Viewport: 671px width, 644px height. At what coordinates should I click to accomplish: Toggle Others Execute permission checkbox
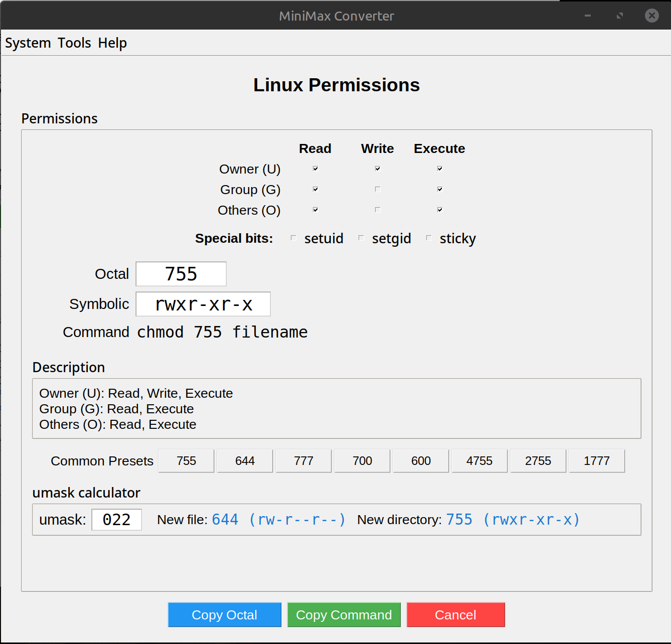[x=440, y=210]
